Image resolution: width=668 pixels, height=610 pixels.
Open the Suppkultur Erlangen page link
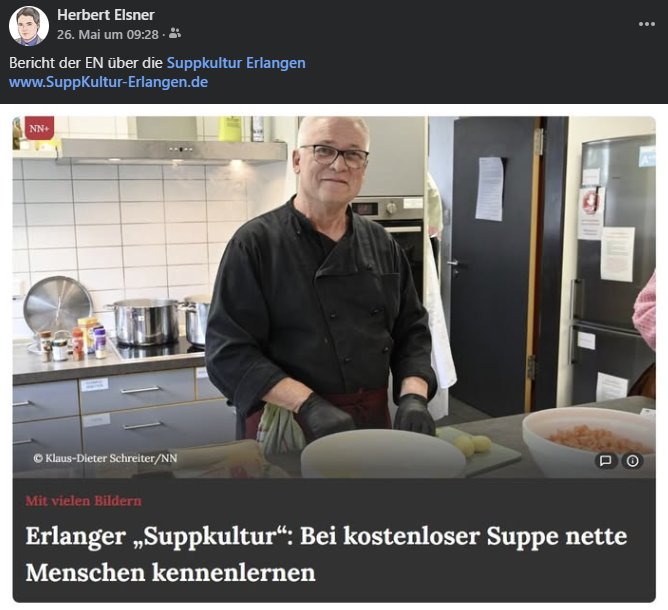236,63
